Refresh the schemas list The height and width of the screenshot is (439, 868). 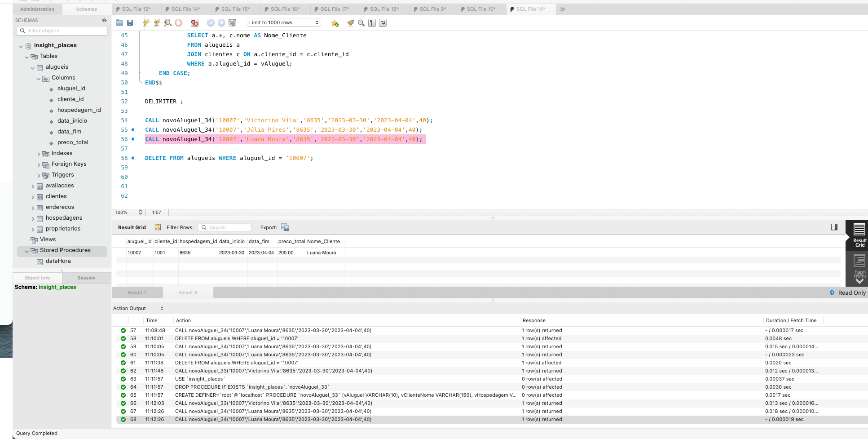(104, 20)
